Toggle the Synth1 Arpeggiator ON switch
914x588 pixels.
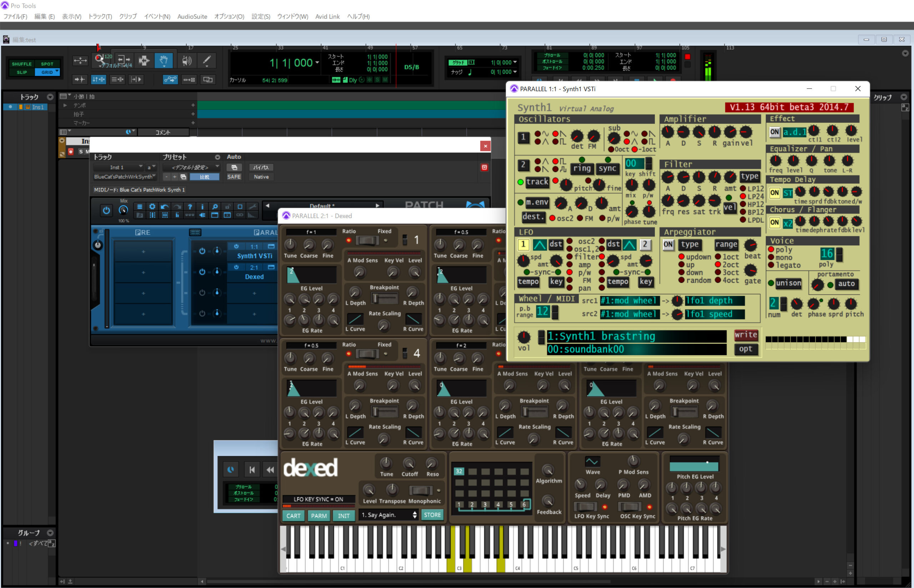pos(668,244)
